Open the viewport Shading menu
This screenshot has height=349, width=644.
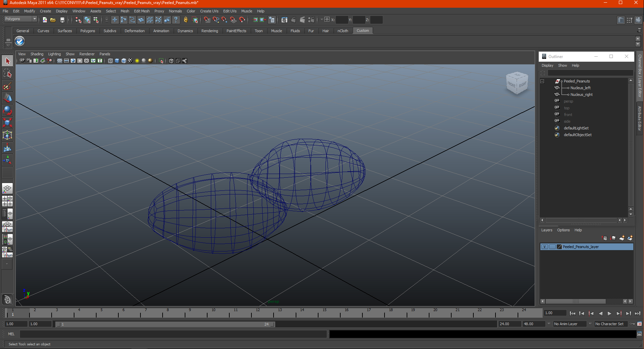37,54
